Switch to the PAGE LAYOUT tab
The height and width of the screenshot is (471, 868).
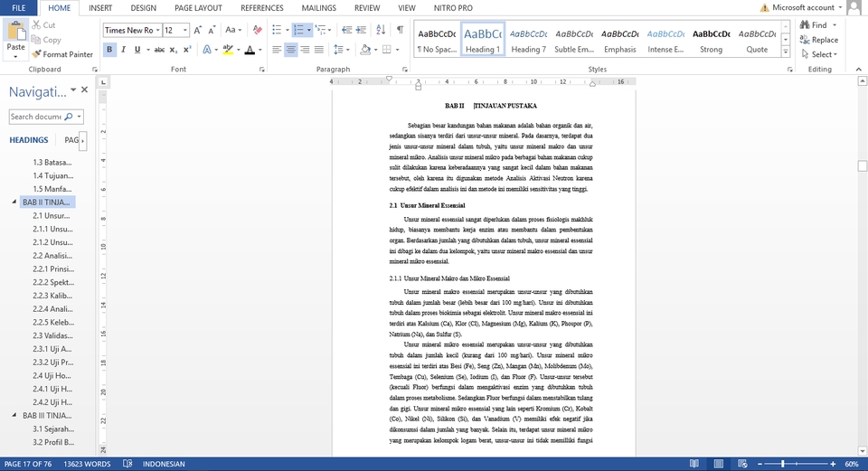(198, 8)
